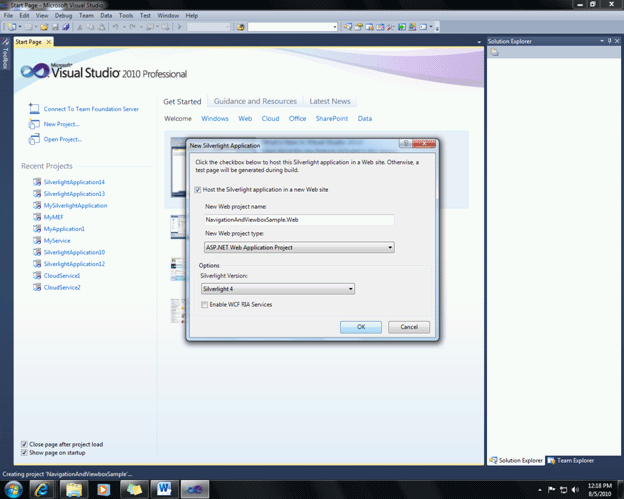Open Internet Explorer from the taskbar
The width and height of the screenshot is (624, 499).
41,489
